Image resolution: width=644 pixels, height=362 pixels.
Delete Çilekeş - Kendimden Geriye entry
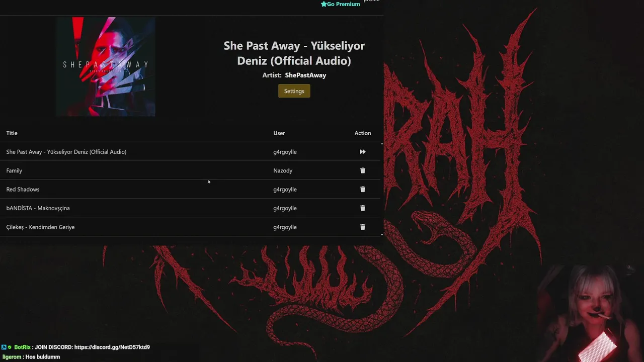(x=362, y=227)
